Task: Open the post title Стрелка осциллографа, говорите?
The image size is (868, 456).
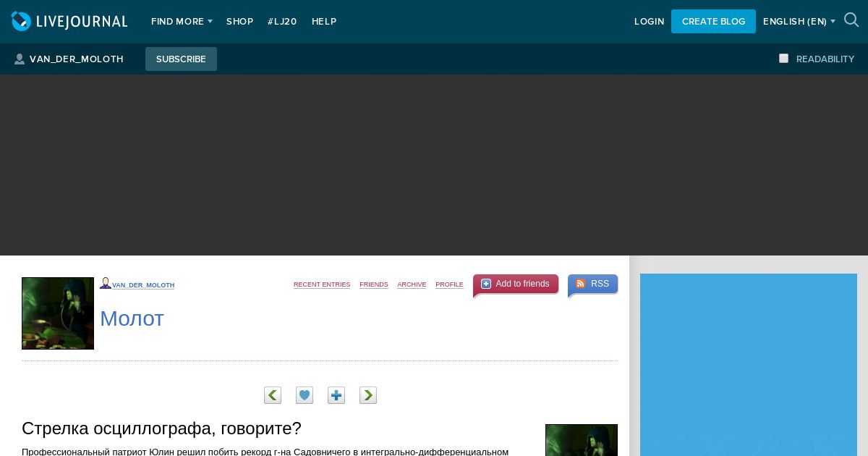Action: 161,428
